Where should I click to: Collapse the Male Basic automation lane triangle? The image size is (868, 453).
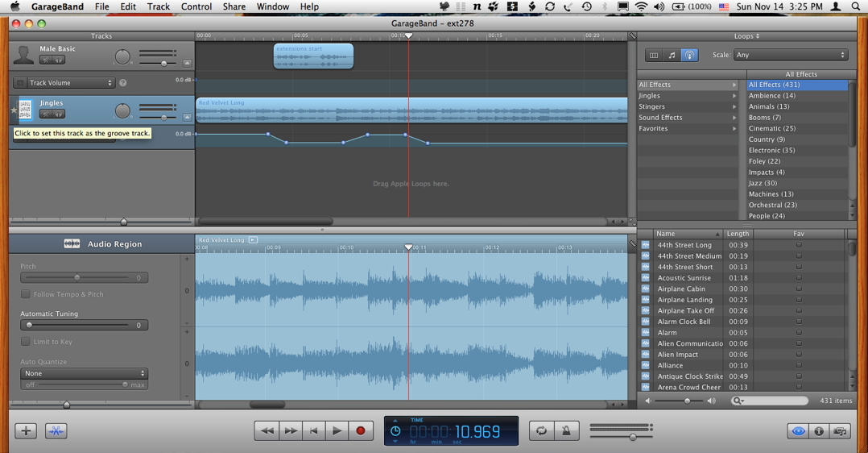pos(187,63)
